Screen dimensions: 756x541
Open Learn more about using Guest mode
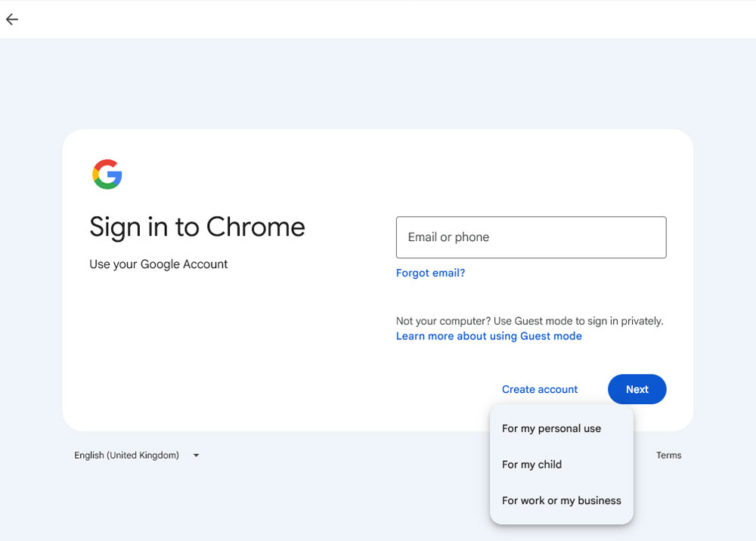pyautogui.click(x=489, y=335)
